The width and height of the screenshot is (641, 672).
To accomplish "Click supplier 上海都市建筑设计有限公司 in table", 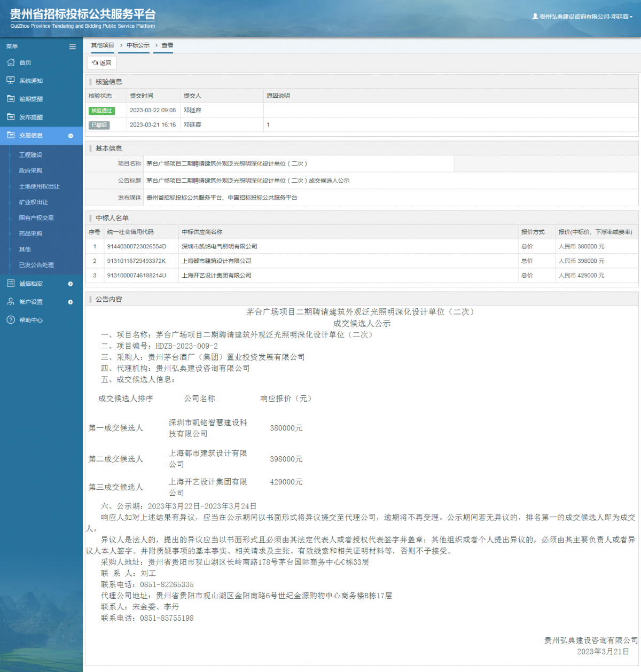I will [x=217, y=261].
